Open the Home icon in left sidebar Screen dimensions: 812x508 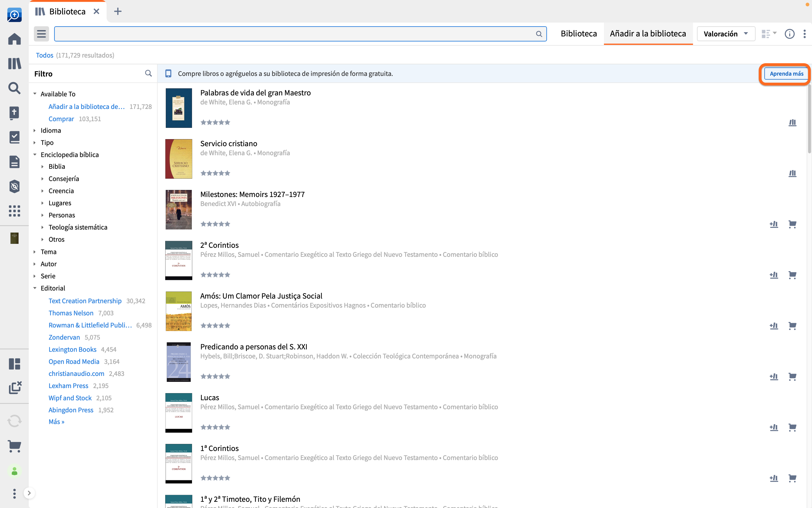coord(14,39)
